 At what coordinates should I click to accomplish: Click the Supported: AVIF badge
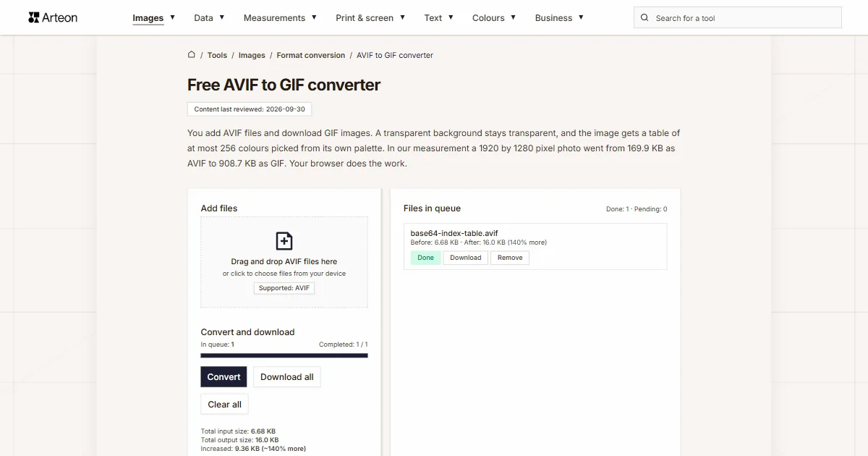[284, 288]
